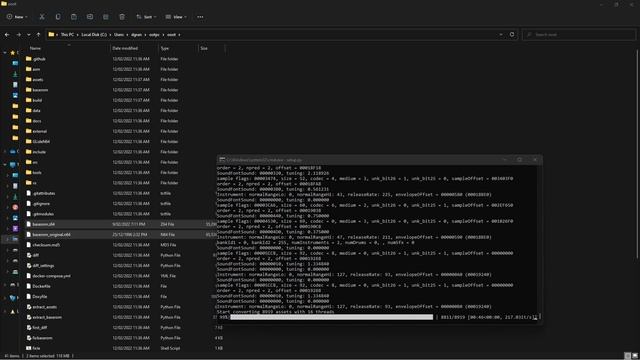Click the Share icon in toolbar

tap(106, 17)
